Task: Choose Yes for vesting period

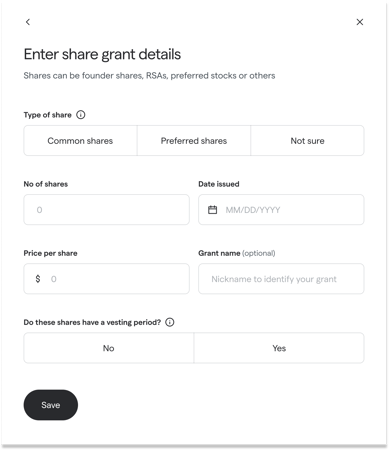Action: (x=279, y=348)
